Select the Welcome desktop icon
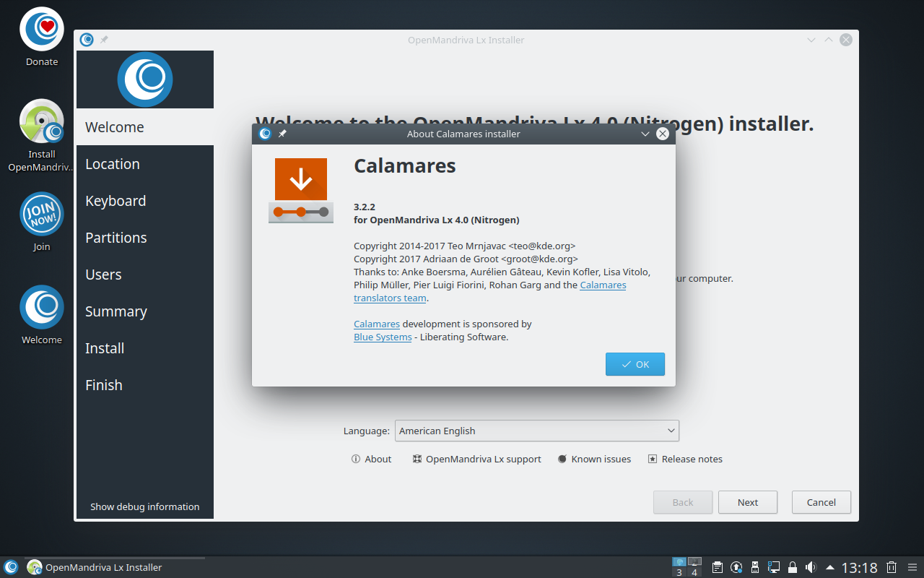 click(x=42, y=307)
